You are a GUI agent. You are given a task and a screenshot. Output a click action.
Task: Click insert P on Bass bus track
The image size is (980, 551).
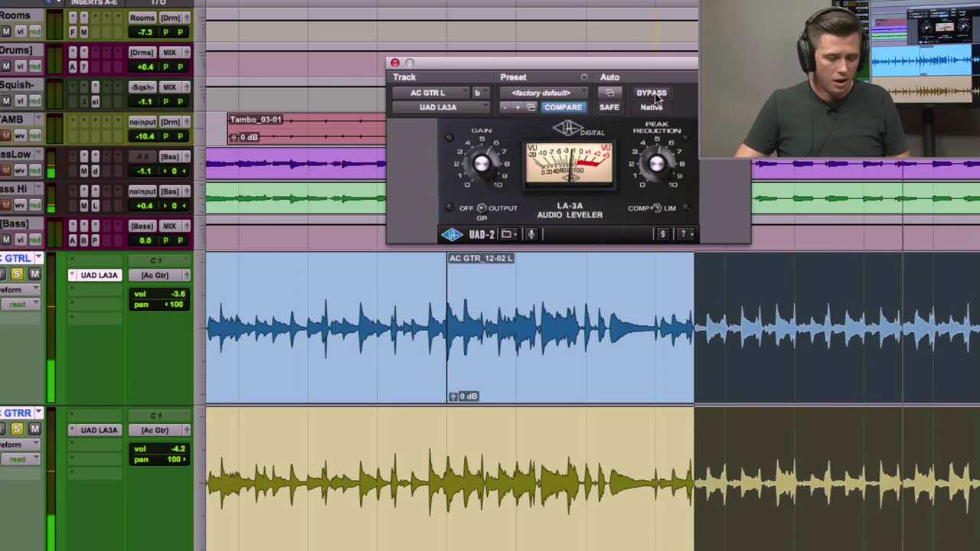[x=95, y=240]
